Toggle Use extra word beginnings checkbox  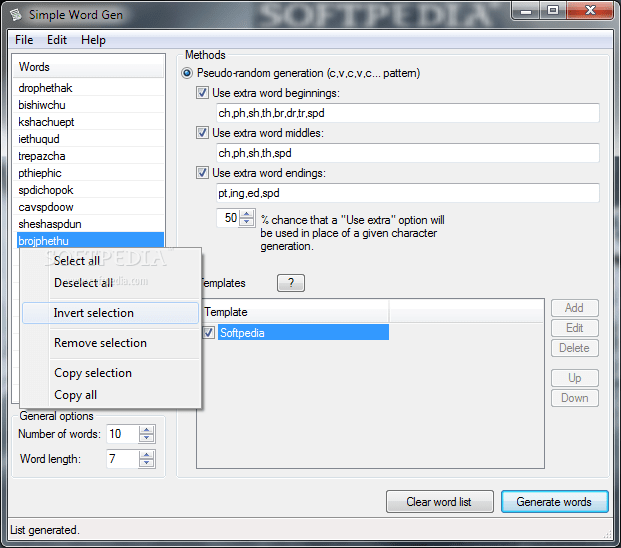(x=202, y=93)
